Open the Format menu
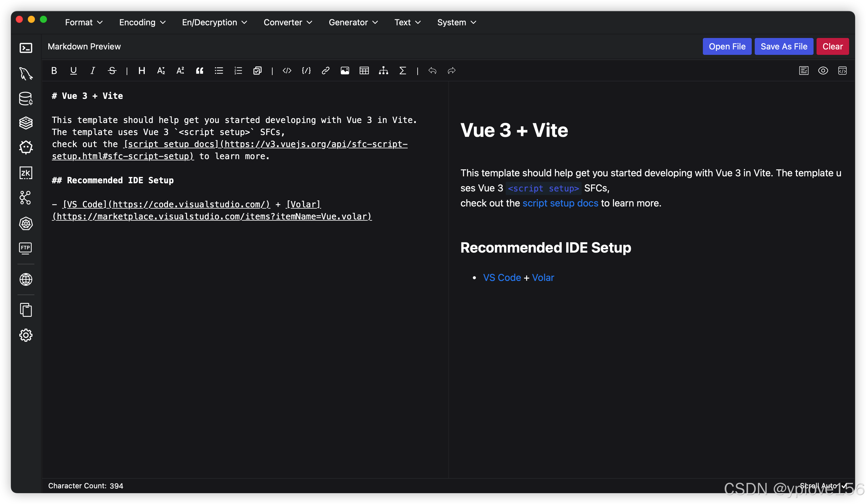Screen dimensions: 866x504 pos(84,22)
